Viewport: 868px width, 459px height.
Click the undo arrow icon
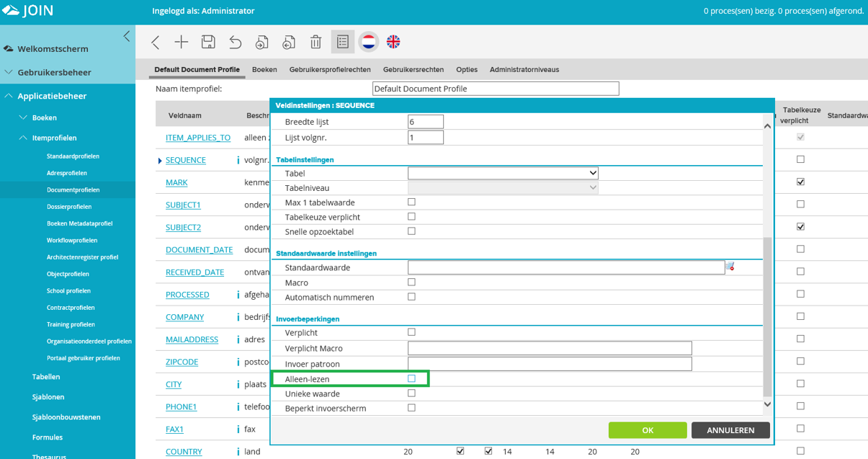(x=235, y=43)
